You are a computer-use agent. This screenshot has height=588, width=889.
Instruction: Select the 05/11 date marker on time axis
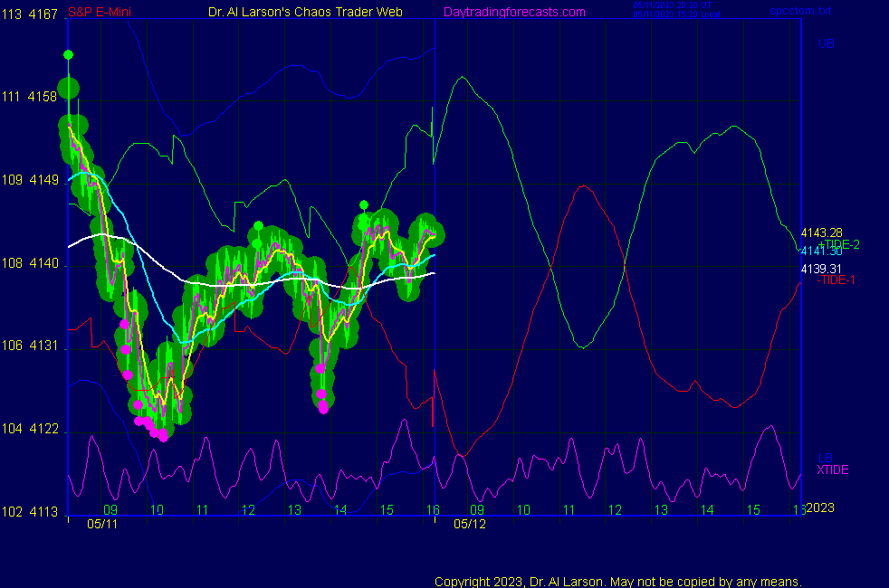101,524
